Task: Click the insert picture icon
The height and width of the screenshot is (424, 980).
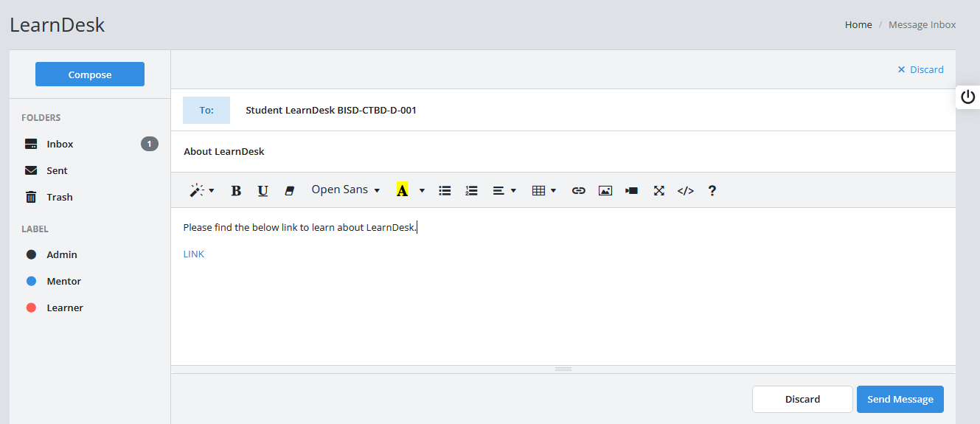Action: (605, 190)
